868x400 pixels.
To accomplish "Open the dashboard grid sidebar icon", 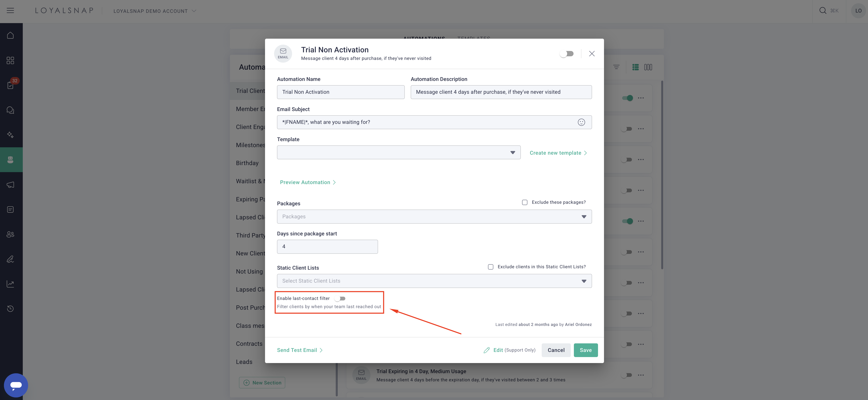I will pos(10,60).
